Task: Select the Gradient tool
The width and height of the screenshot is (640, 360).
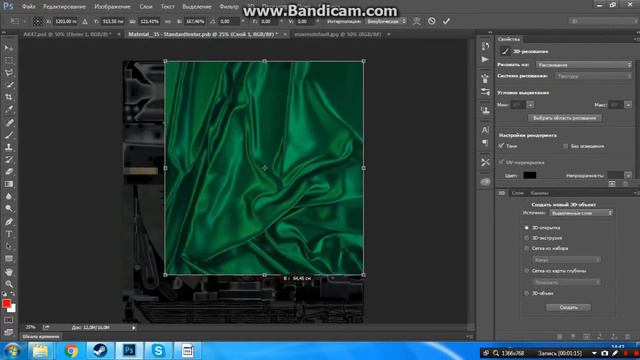Action: click(9, 184)
